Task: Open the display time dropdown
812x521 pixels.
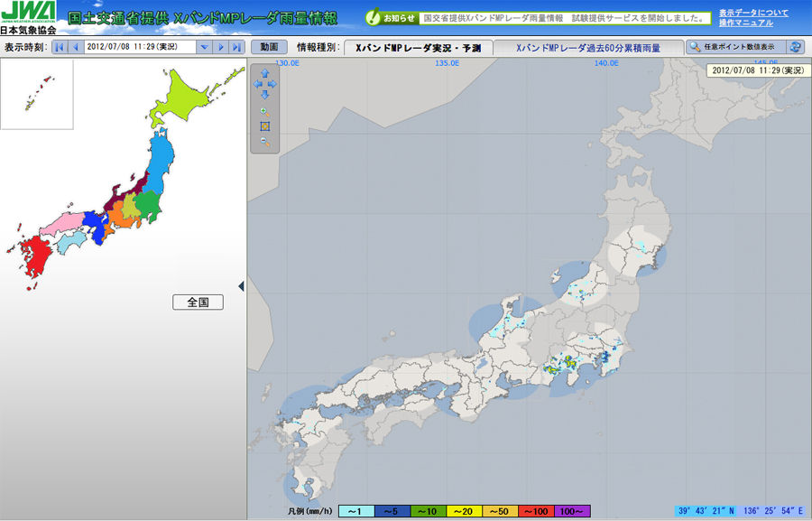Action: [204, 47]
